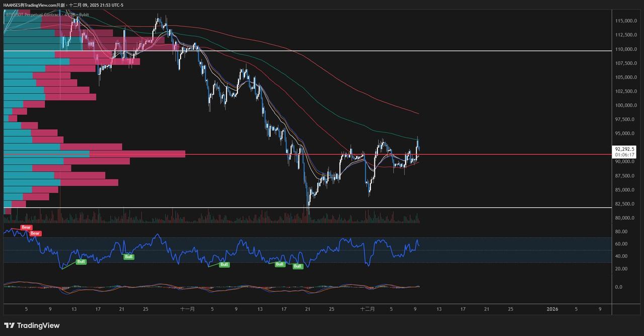Click the leftmost red Bear label
Screen dimensions: 644x336
point(26,228)
